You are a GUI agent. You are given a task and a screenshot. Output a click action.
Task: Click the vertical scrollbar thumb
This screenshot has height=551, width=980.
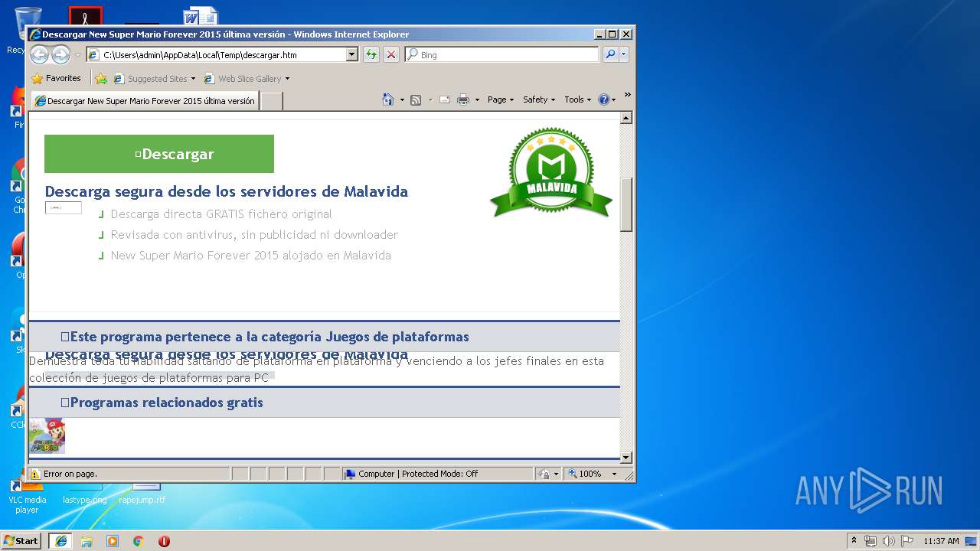tap(626, 204)
